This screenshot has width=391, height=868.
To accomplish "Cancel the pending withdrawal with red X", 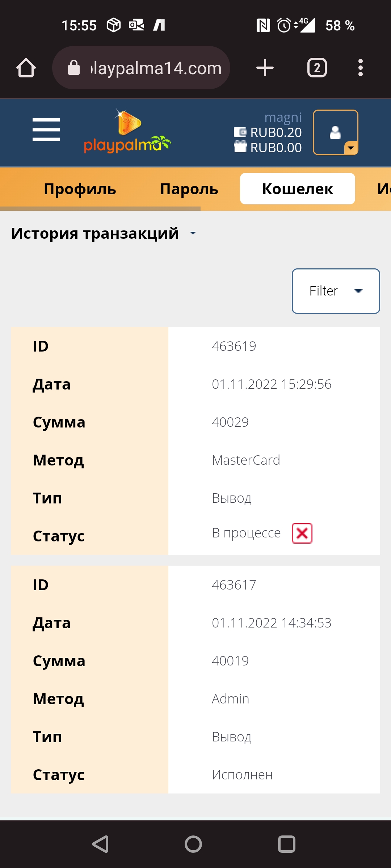I will [x=302, y=533].
